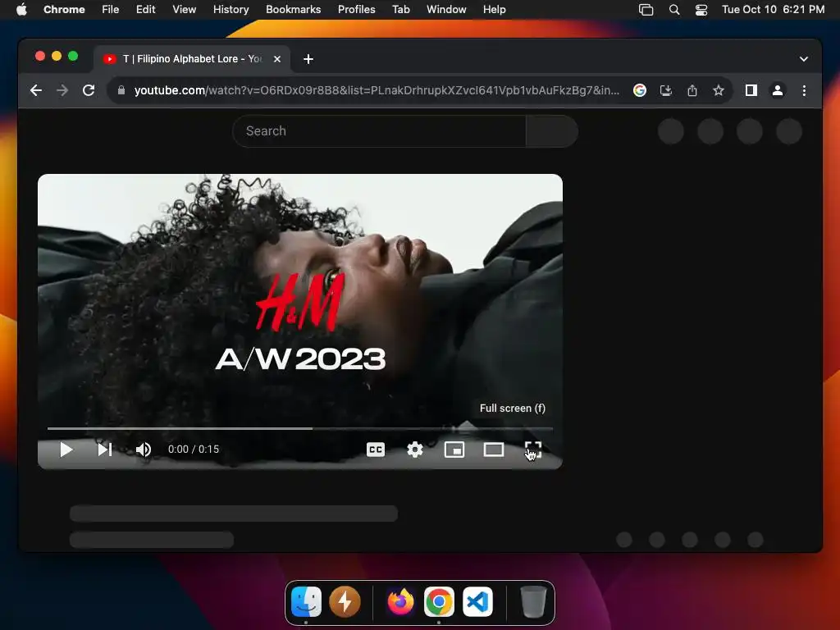Close the Filipino Alphabet Lore tab
The height and width of the screenshot is (630, 840).
[x=277, y=59]
